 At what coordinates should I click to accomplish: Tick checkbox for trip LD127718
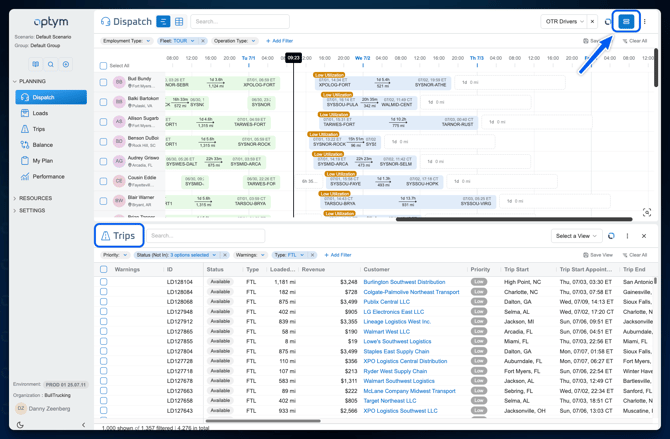tap(103, 371)
